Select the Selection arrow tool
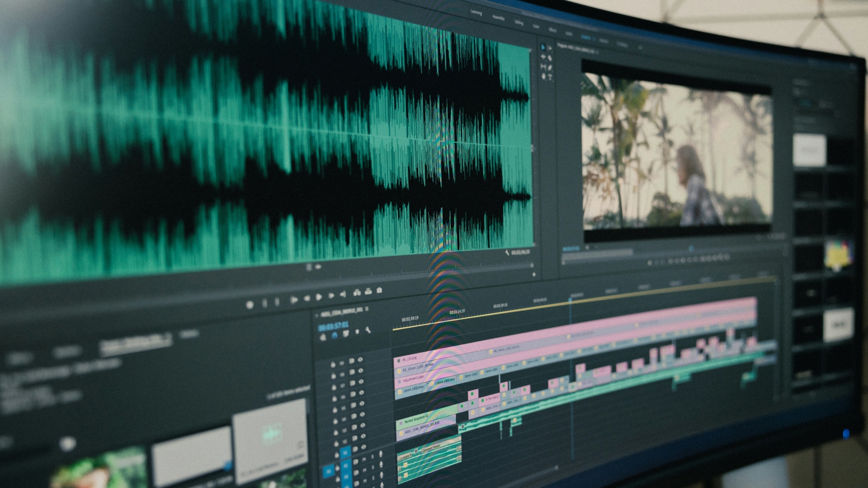 543,47
